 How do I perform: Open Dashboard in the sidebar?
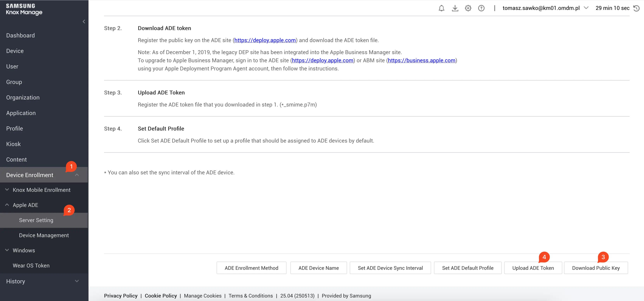(x=21, y=35)
